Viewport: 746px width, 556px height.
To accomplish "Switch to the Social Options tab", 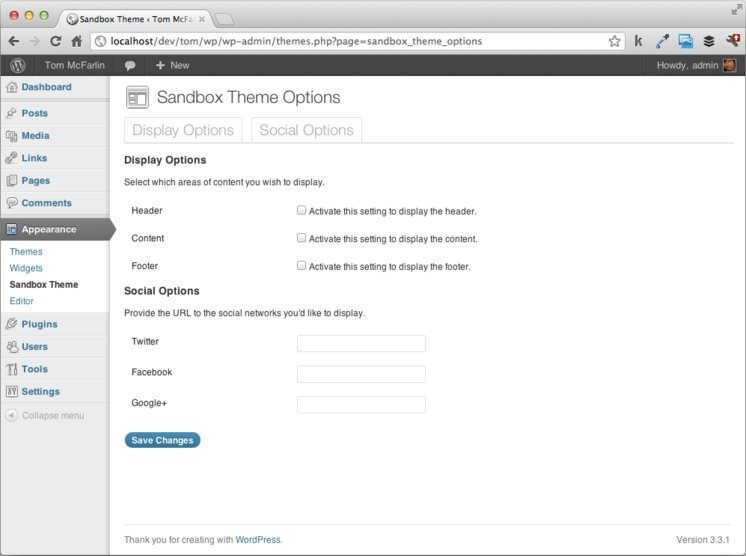I will pos(306,130).
